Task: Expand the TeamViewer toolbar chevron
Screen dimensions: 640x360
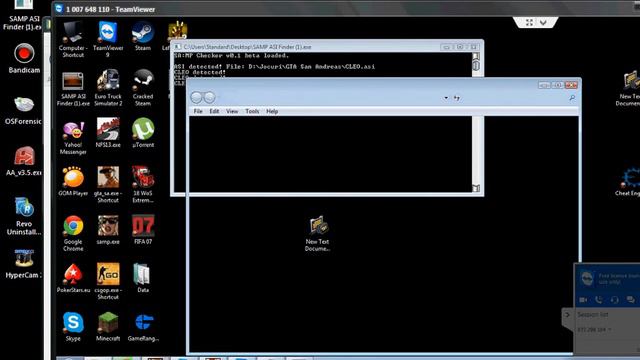Action: tap(543, 22)
